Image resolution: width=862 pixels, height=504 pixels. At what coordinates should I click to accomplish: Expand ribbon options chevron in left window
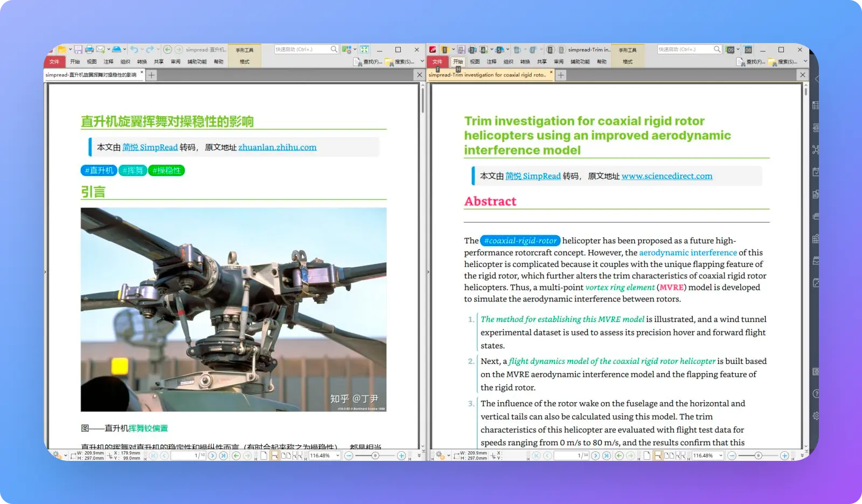[x=422, y=61]
